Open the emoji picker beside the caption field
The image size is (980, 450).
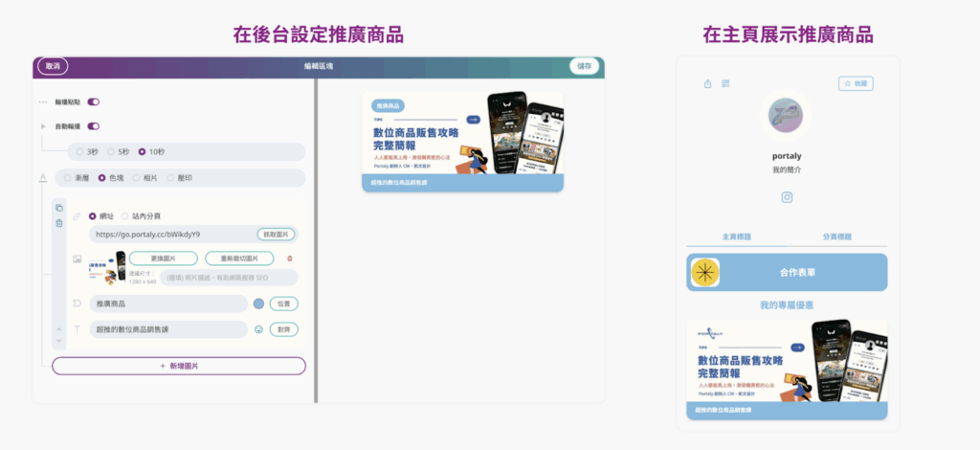pyautogui.click(x=258, y=329)
